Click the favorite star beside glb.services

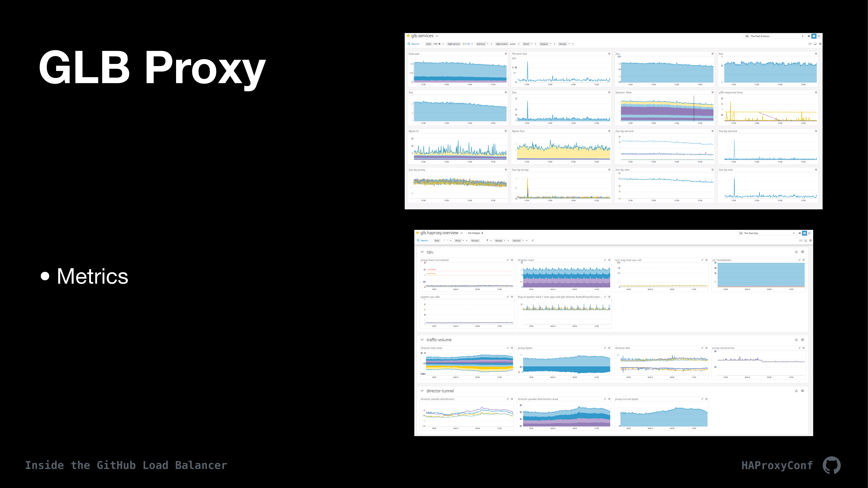pos(408,36)
